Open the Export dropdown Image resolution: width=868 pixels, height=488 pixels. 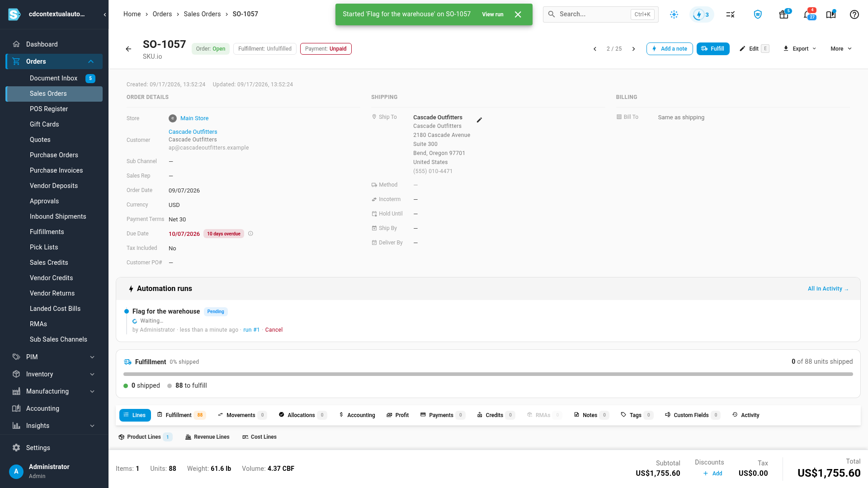(x=800, y=49)
